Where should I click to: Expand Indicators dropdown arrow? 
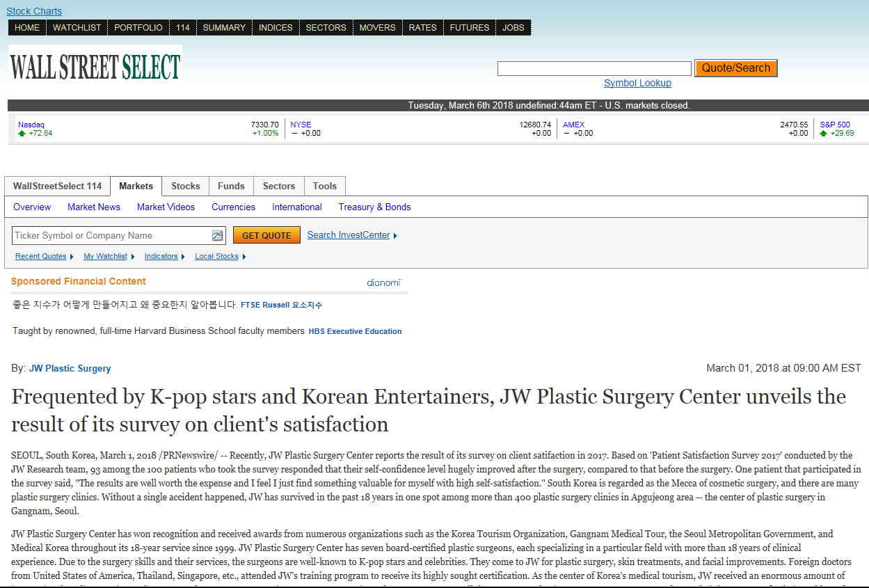tap(183, 257)
